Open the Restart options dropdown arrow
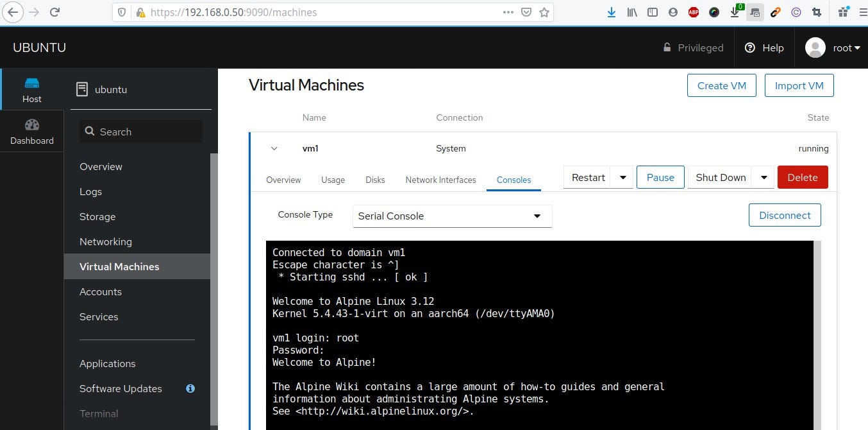The image size is (868, 430). (622, 178)
